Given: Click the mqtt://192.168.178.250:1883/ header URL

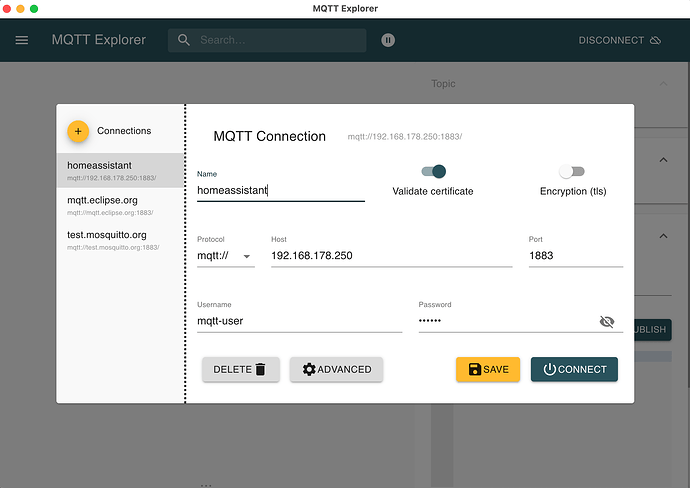Looking at the screenshot, I should pyautogui.click(x=405, y=137).
